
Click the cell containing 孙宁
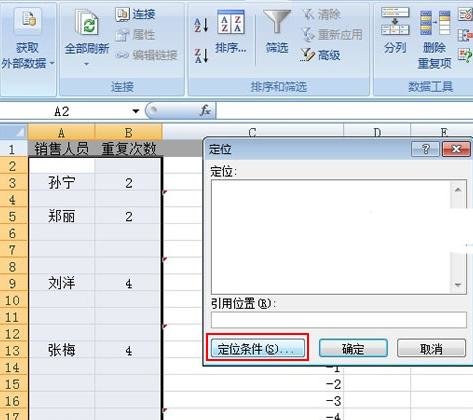point(62,183)
